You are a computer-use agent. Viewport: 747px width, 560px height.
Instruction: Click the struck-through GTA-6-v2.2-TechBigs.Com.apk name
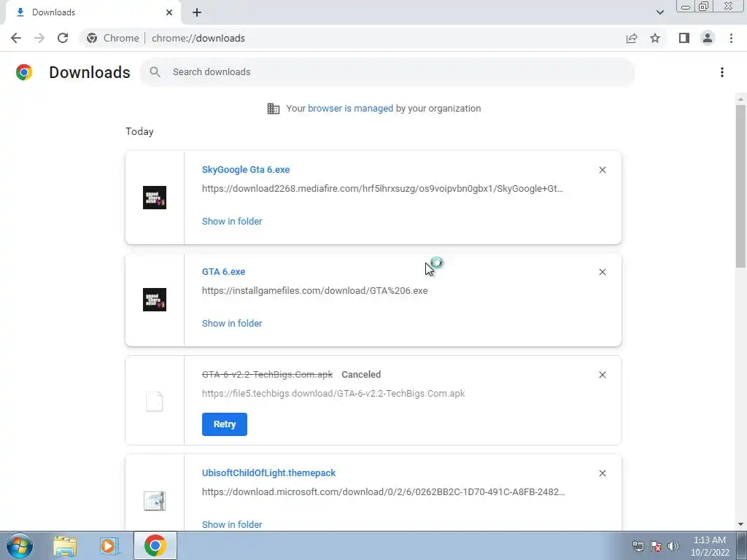[x=267, y=374]
